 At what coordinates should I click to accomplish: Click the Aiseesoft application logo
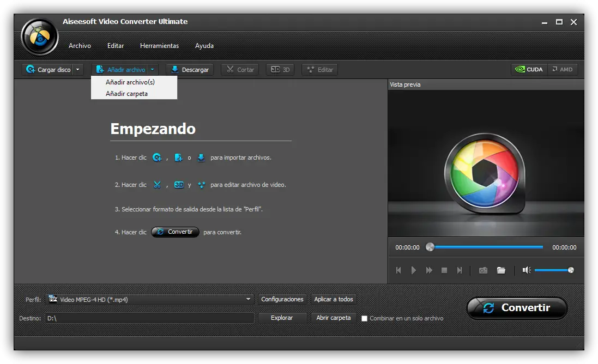[x=40, y=37]
